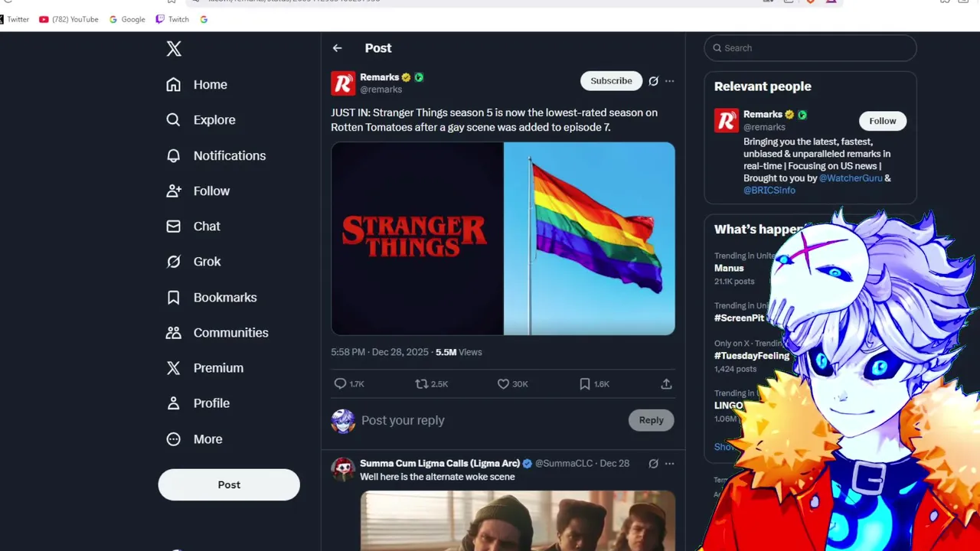The height and width of the screenshot is (551, 980).
Task: Open Twitter bookmark in bookmarks bar
Action: 14,19
